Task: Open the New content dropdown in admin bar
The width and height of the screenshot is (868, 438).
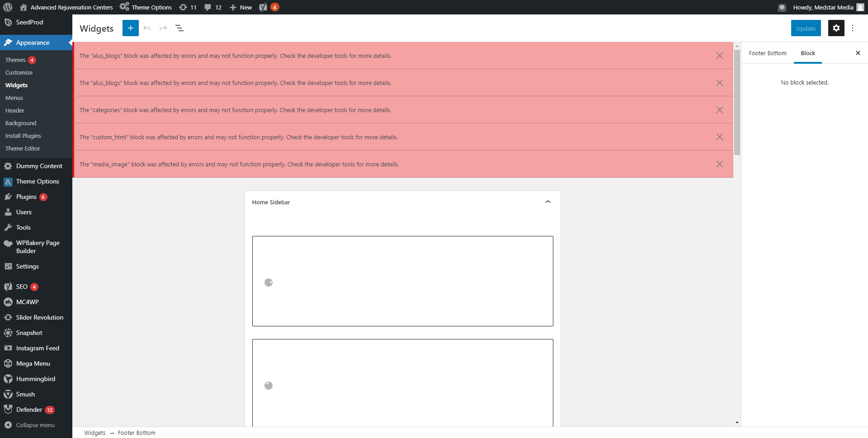Action: pos(241,7)
